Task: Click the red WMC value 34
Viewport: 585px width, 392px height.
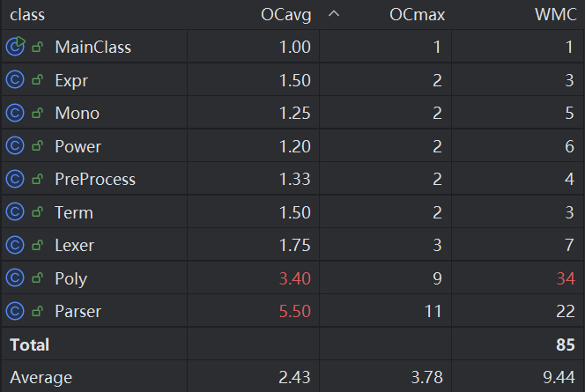Action: coord(566,278)
